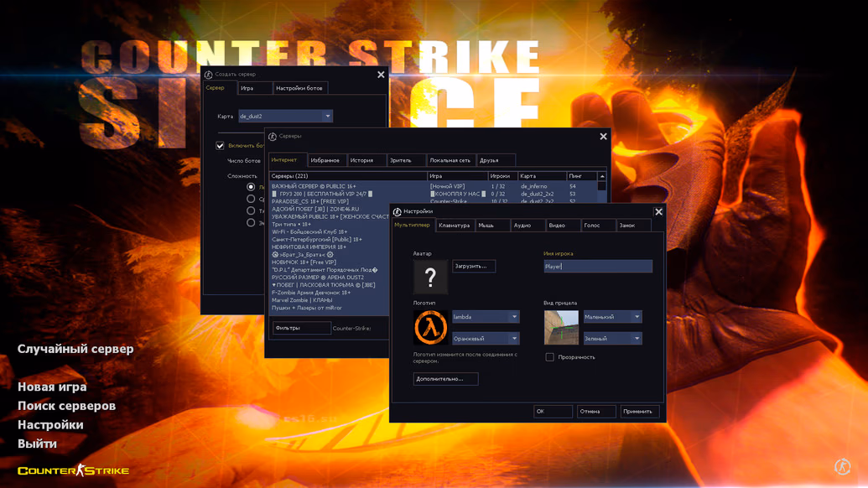Select the first Сложность radio button
The image size is (868, 488).
tap(251, 187)
